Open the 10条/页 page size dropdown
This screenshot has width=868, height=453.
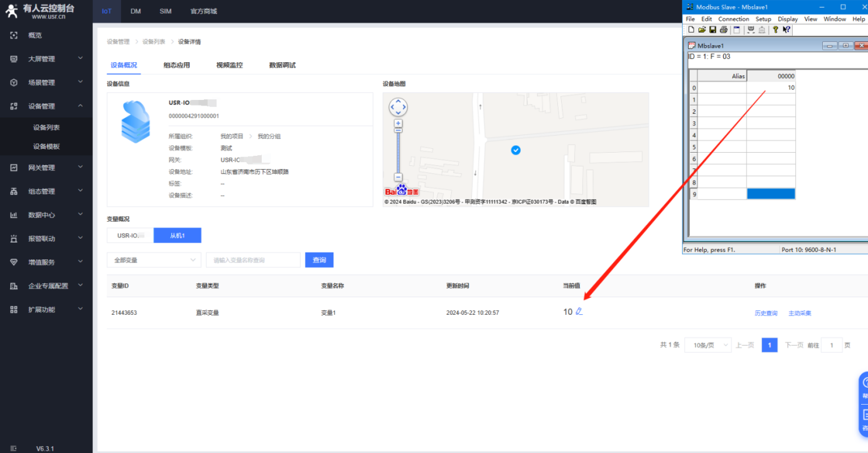pyautogui.click(x=708, y=345)
